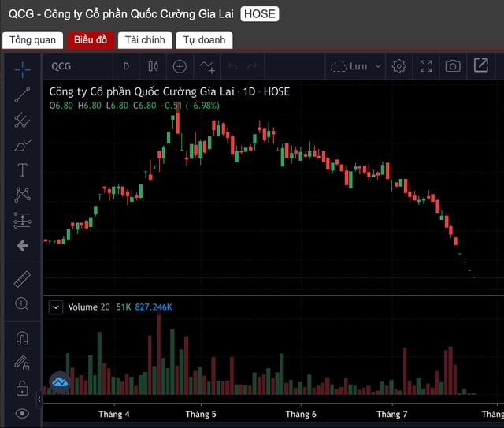Open the Tài chính tab
504x428 pixels.
(145, 39)
